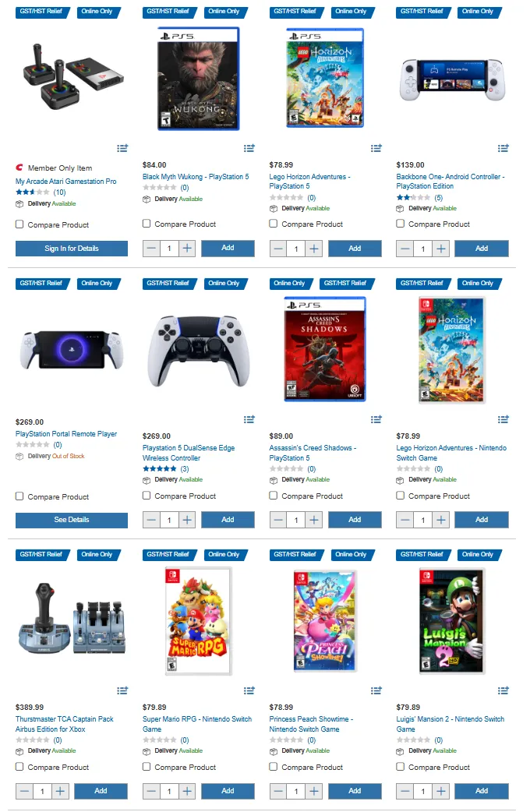Screen dimensions: 530x812
Task: Tick Compare Product for PlayStation Portal Remote Player
Action: pos(19,496)
